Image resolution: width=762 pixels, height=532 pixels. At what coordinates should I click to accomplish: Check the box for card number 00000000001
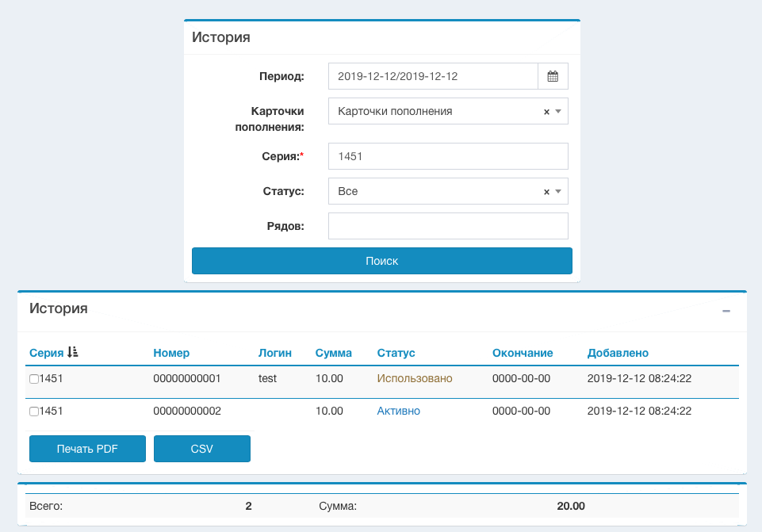click(34, 379)
